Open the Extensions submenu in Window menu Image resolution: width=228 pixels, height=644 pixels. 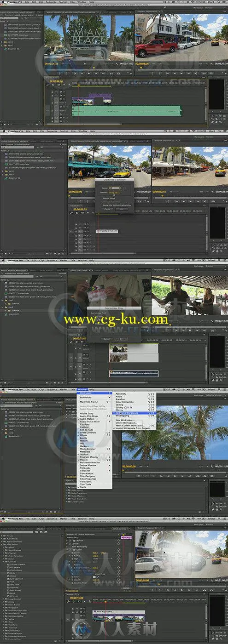[94, 397]
